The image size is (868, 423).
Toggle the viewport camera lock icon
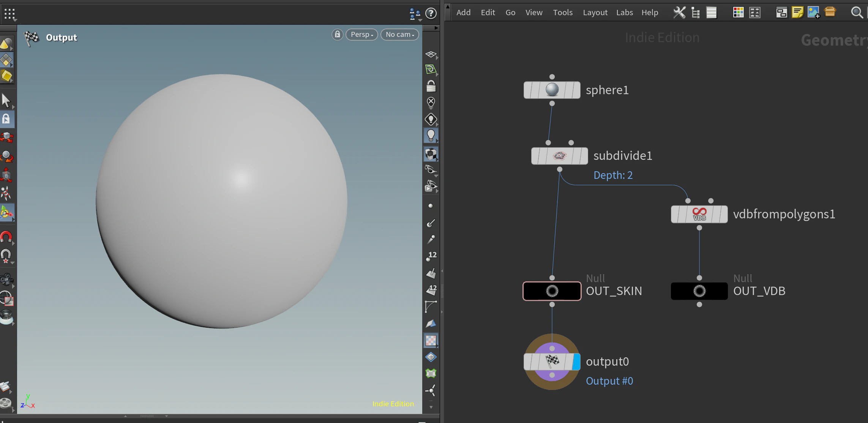[x=338, y=35]
